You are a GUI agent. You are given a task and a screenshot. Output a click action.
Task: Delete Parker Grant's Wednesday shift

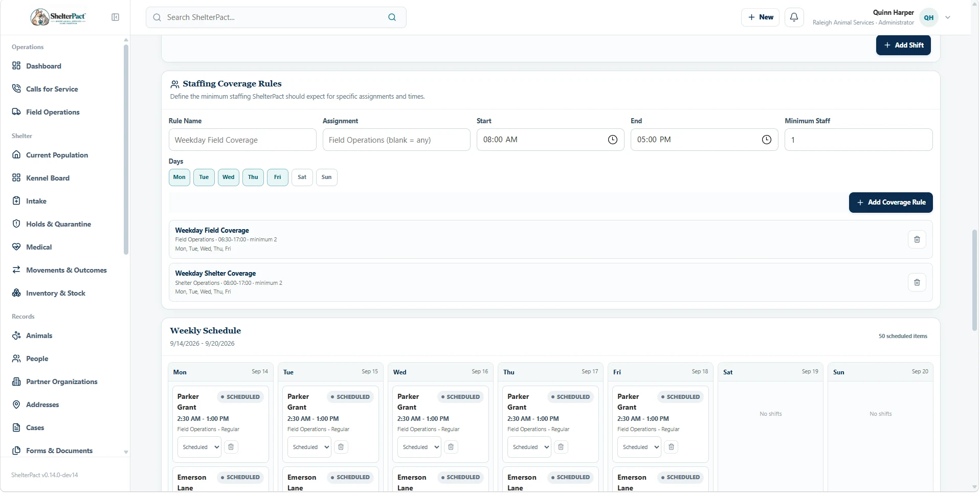point(451,447)
